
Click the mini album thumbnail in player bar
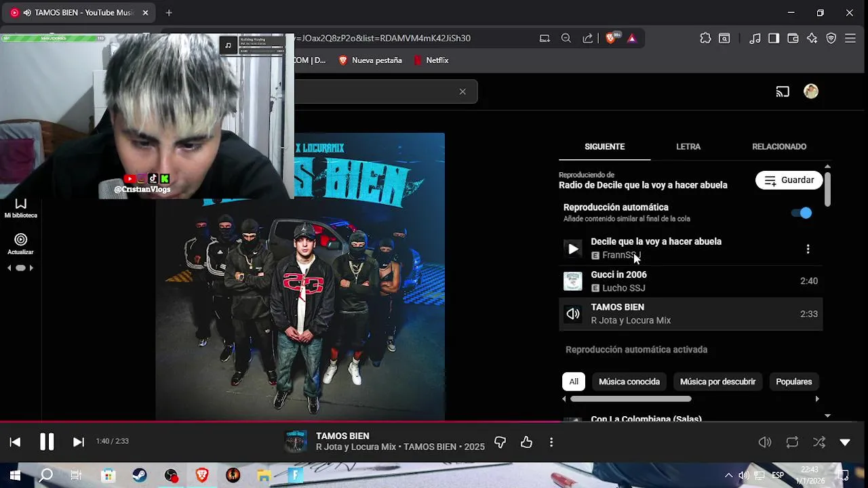295,442
